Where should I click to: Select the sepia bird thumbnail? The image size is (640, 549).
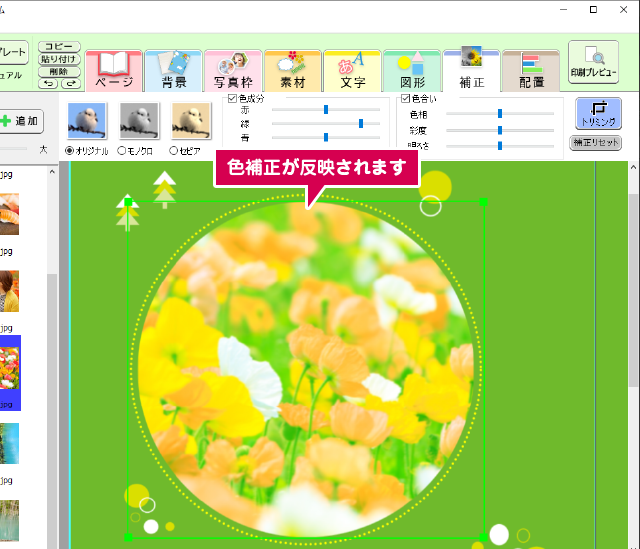(x=191, y=121)
